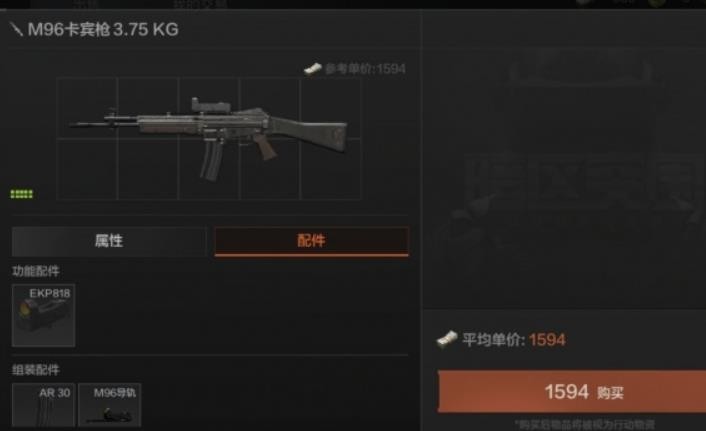Click the purchase notice text below button
The image size is (706, 431).
[584, 424]
